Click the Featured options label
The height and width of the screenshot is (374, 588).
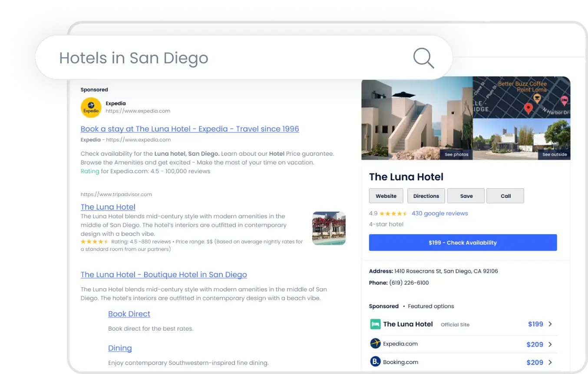tap(431, 306)
